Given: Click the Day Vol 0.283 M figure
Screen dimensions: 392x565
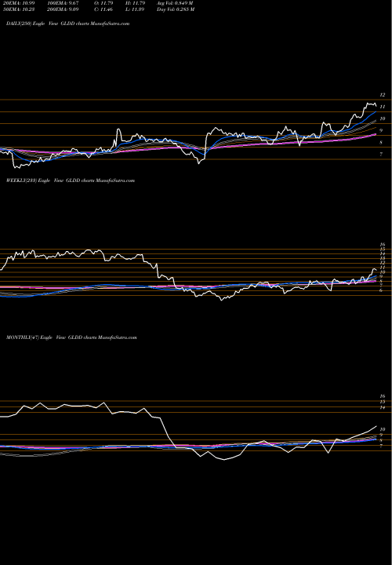Looking at the screenshot, I should (x=176, y=9).
